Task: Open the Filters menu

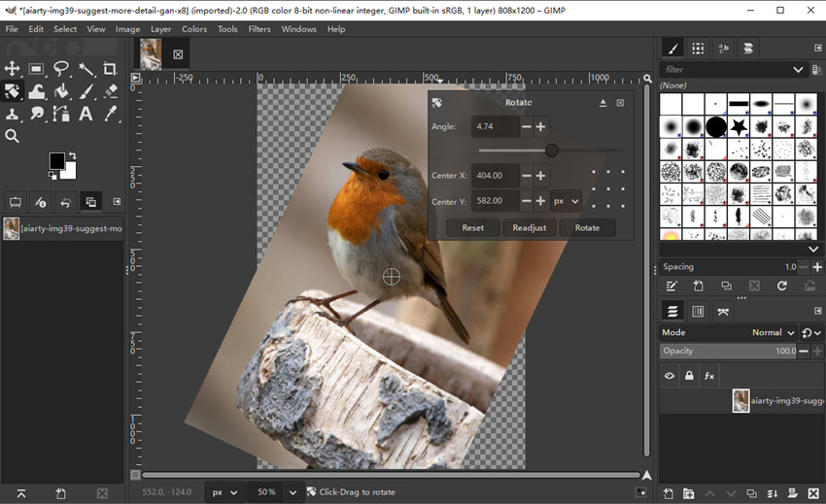Action: click(x=259, y=29)
